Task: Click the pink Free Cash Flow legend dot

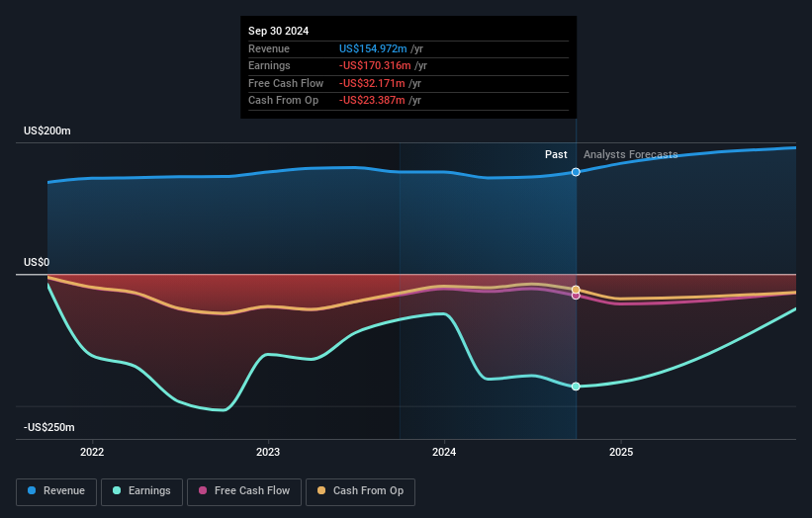Action: tap(203, 490)
